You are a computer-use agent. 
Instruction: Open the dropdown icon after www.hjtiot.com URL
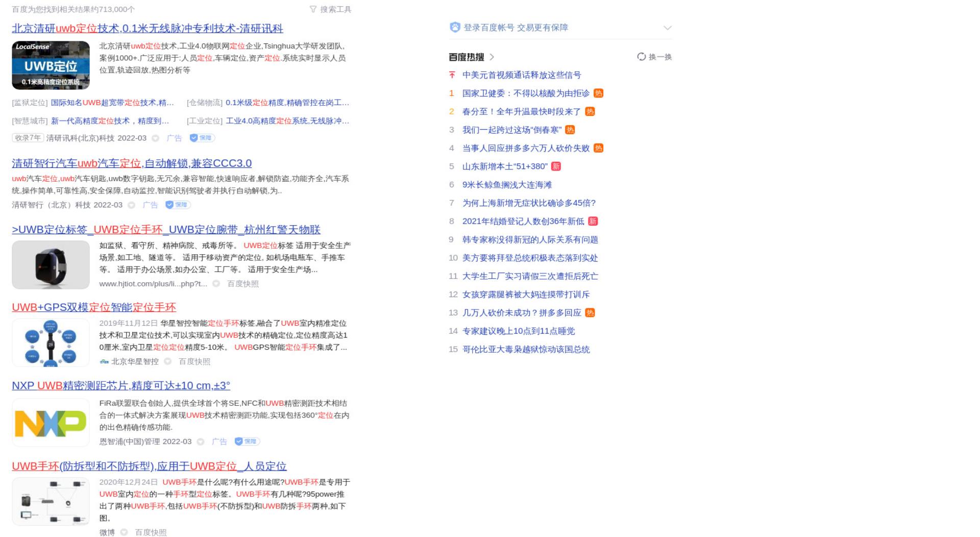216,284
